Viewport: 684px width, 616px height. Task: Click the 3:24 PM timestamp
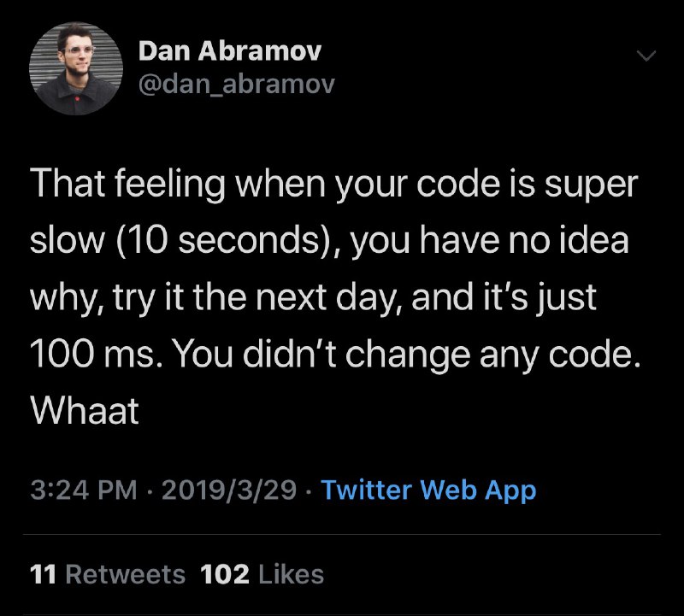[x=82, y=490]
